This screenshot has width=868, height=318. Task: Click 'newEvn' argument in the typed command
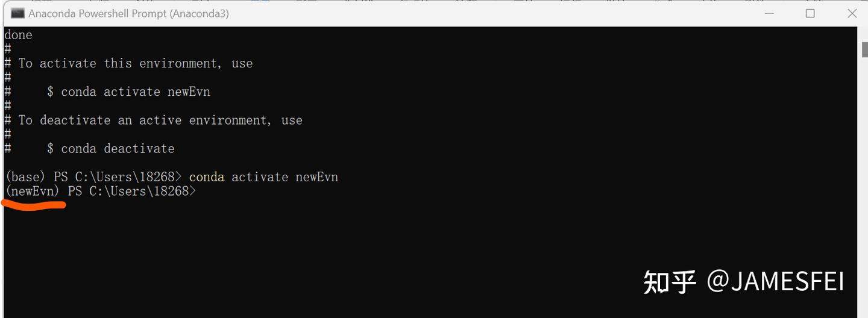click(317, 177)
